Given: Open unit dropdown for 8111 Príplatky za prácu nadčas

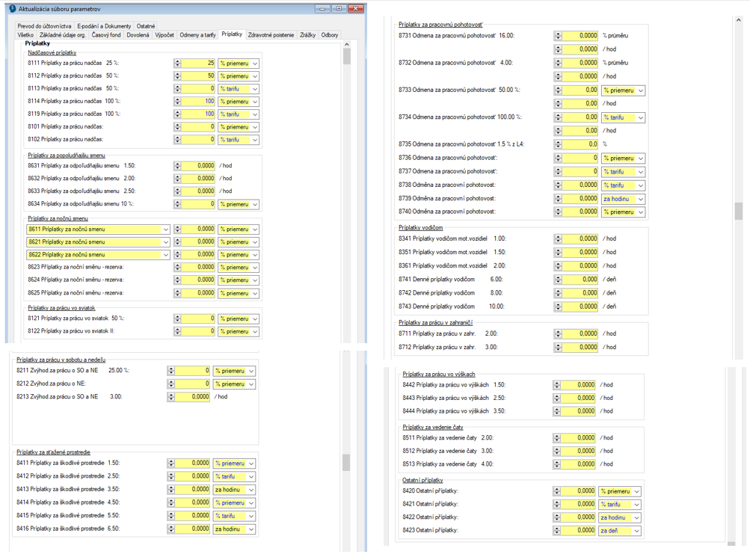Looking at the screenshot, I should 255,63.
